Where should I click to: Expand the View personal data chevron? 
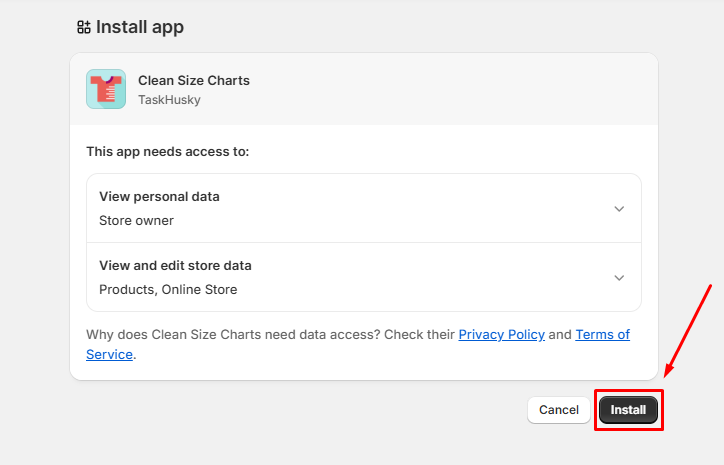(619, 208)
